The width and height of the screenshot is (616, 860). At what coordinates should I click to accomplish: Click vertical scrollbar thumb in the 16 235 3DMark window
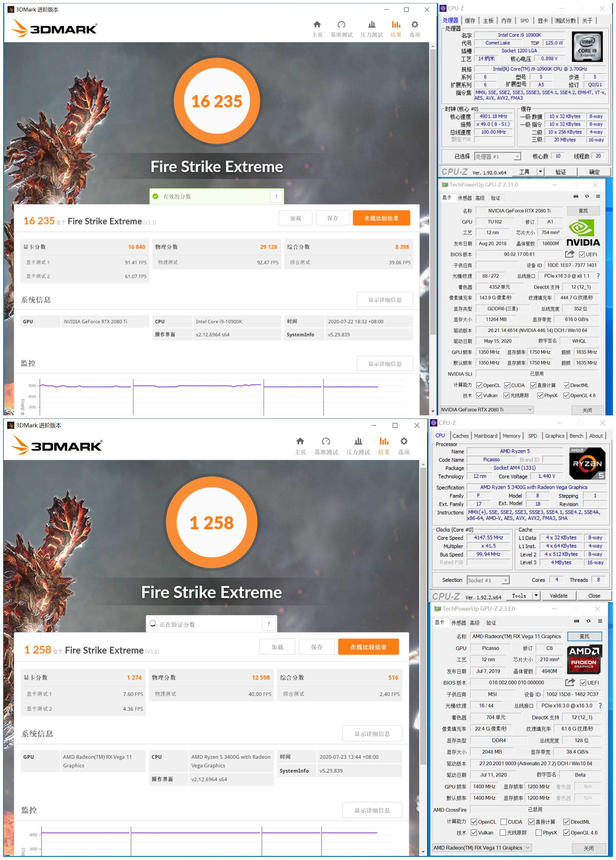pyautogui.click(x=433, y=191)
